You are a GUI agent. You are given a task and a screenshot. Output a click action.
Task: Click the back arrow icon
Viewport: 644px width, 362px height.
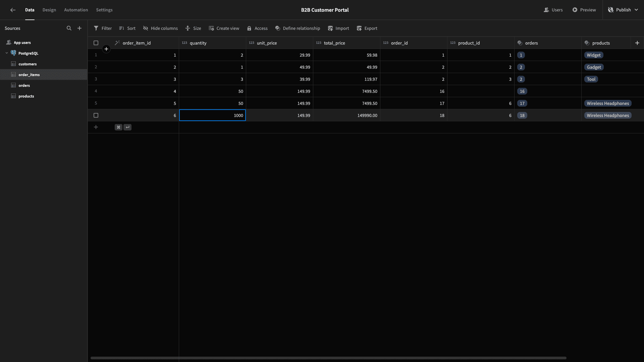(x=13, y=10)
